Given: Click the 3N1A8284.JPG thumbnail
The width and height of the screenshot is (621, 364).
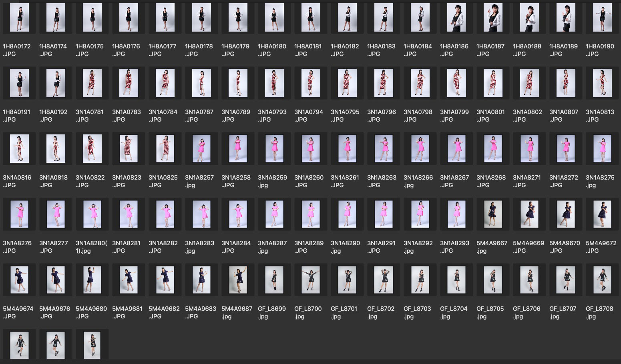Looking at the screenshot, I should (238, 214).
